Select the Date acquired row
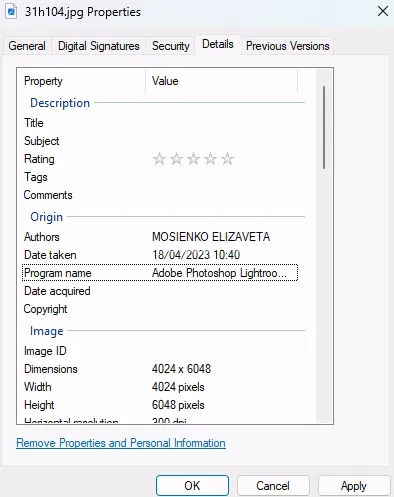 pyautogui.click(x=160, y=291)
